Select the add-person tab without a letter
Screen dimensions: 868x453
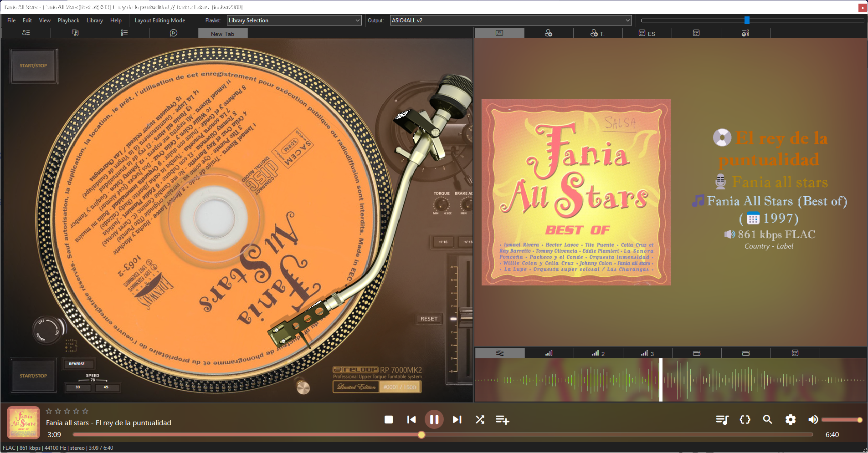(x=549, y=33)
